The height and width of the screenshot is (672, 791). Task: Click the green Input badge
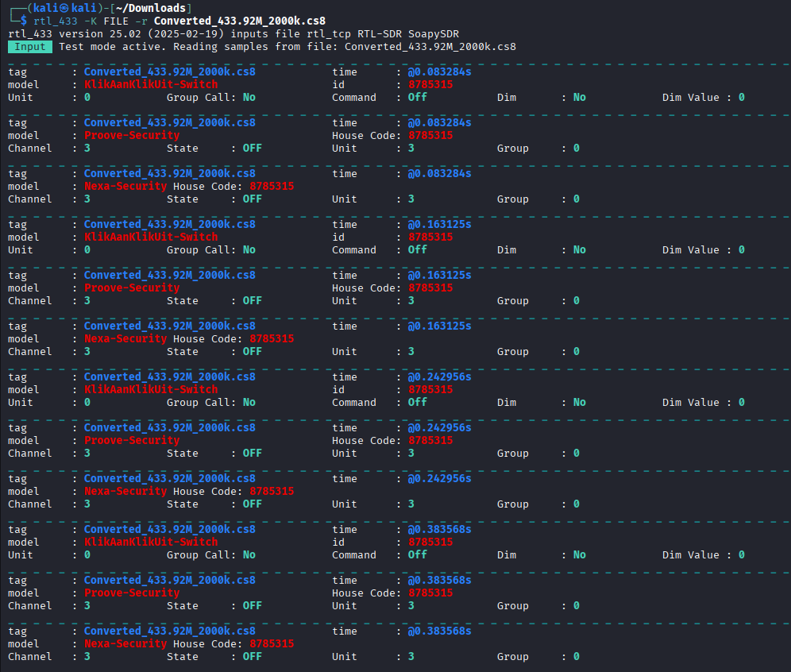30,46
